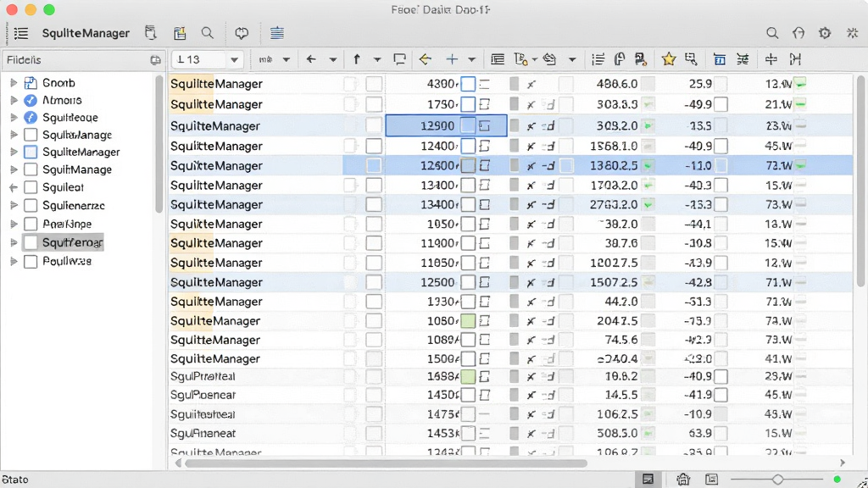Click the text list icon after plus dropdown
Screen dimensions: 868x488
point(498,59)
